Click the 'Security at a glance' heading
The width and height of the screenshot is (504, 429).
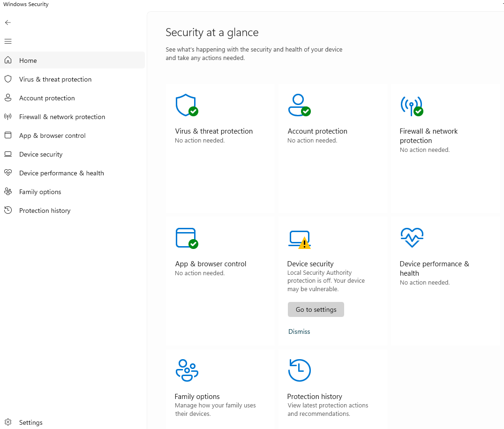click(212, 32)
